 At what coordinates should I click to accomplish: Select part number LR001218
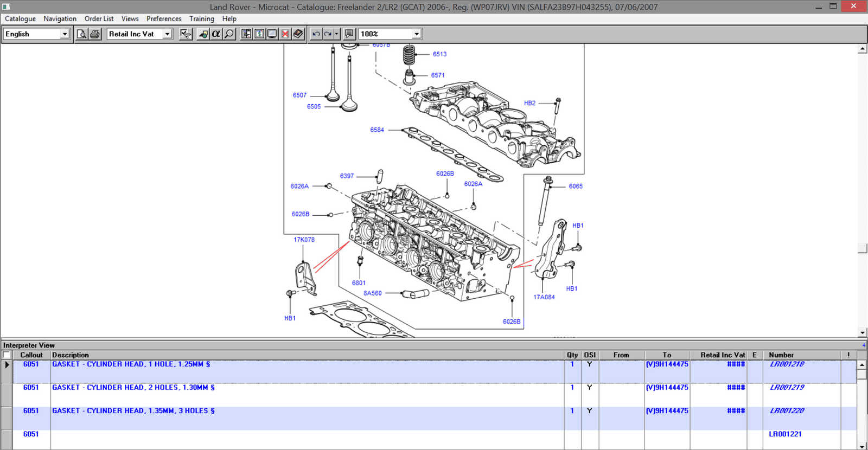click(x=787, y=364)
